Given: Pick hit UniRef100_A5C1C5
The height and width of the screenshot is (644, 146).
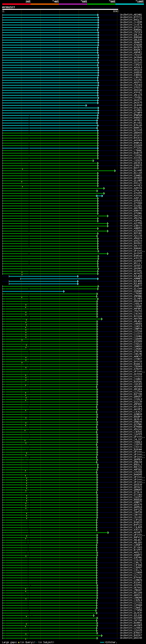Looking at the screenshot, I should pos(131,95).
